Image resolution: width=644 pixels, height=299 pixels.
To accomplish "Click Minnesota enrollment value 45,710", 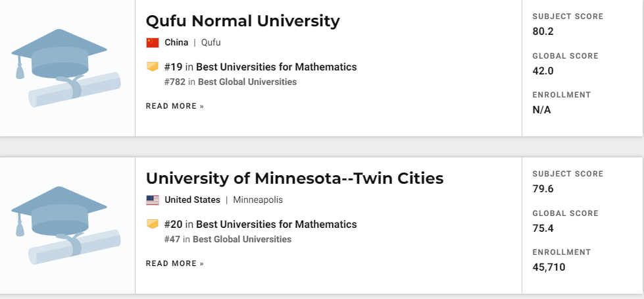I will [549, 267].
